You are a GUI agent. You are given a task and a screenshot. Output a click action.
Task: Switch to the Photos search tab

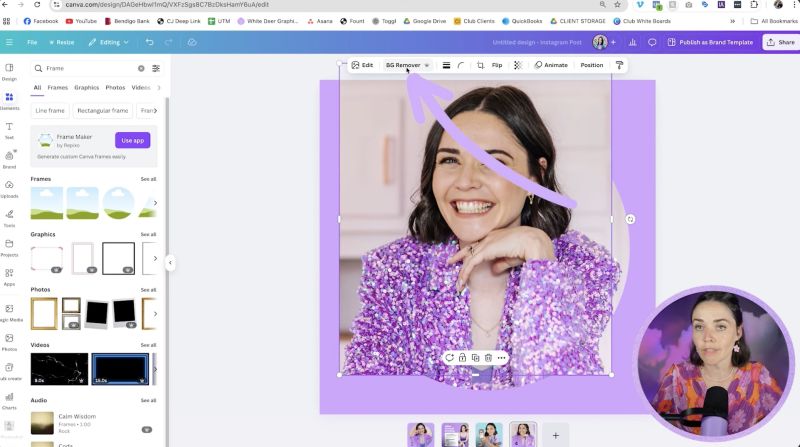(x=115, y=88)
